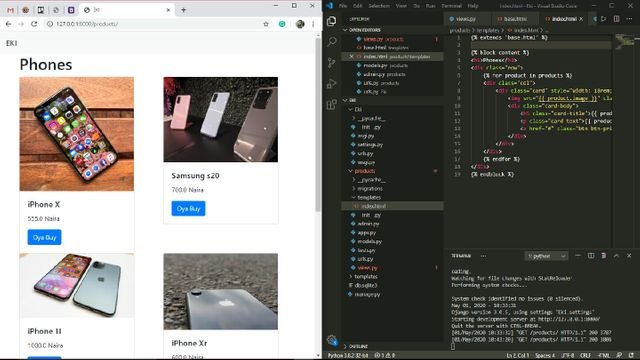Open the Terminal menu
This screenshot has height=360, width=640.
click(x=451, y=6)
